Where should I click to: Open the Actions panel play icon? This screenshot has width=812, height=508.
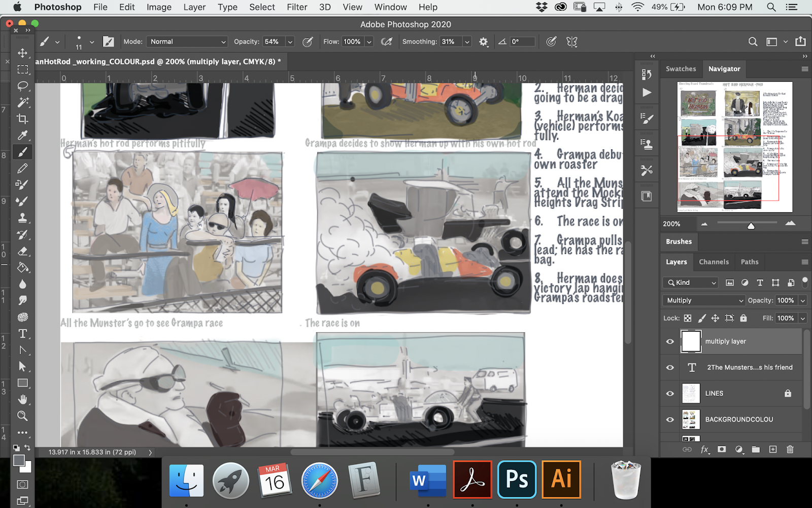[647, 92]
